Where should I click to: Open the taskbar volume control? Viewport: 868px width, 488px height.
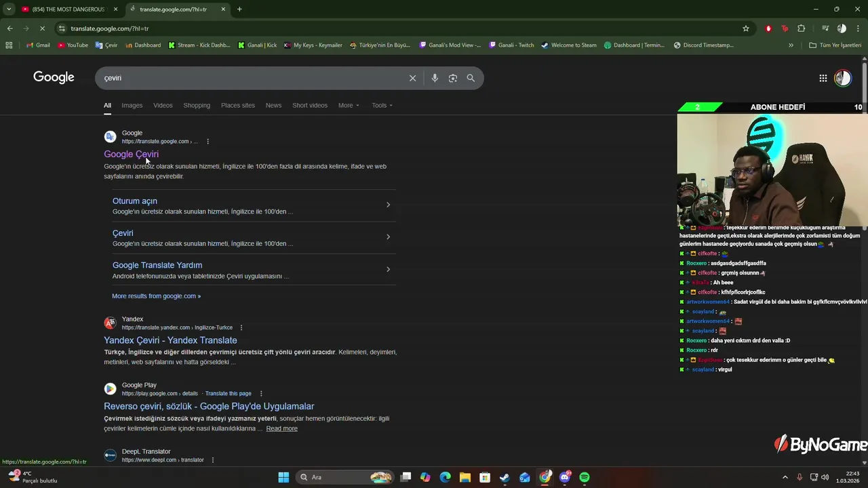point(825,477)
